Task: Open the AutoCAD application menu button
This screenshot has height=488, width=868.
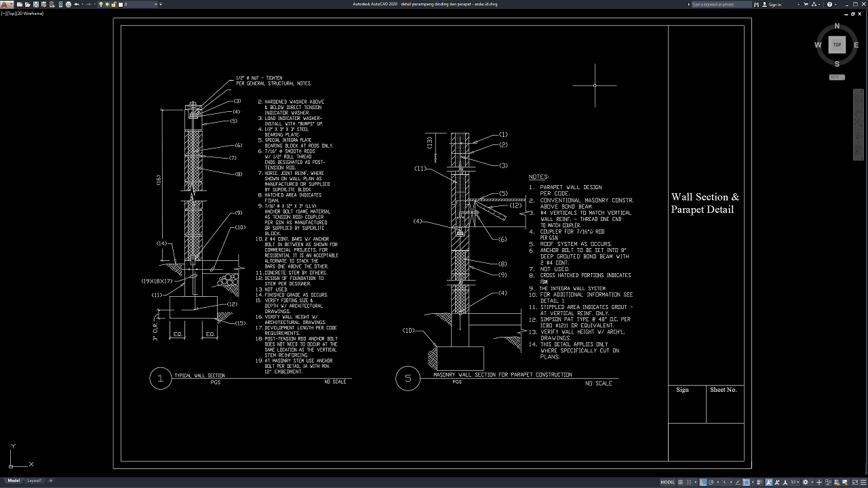Action: pyautogui.click(x=5, y=4)
